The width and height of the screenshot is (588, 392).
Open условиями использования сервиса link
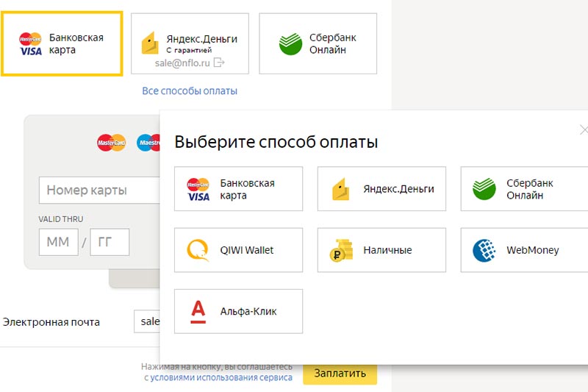pos(221,377)
